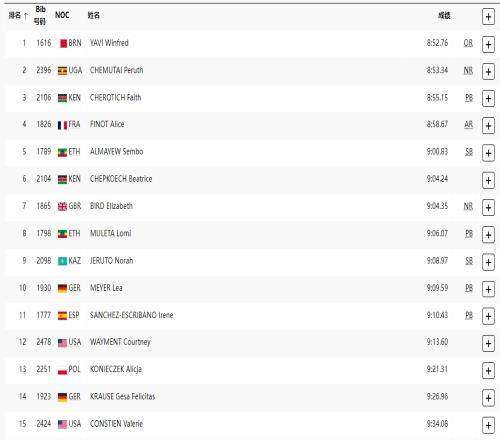Click the Kazakhstan flag icon
The width and height of the screenshot is (500, 440).
pyautogui.click(x=62, y=261)
